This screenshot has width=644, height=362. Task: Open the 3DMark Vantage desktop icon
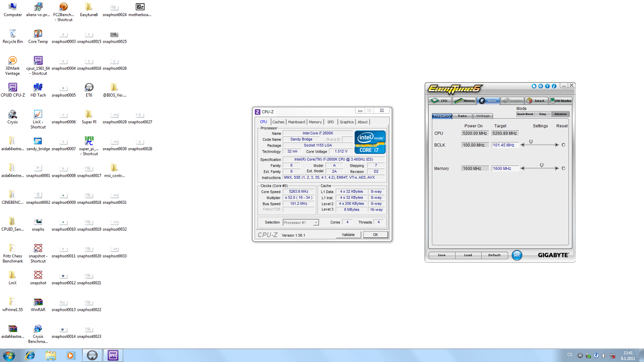point(12,66)
